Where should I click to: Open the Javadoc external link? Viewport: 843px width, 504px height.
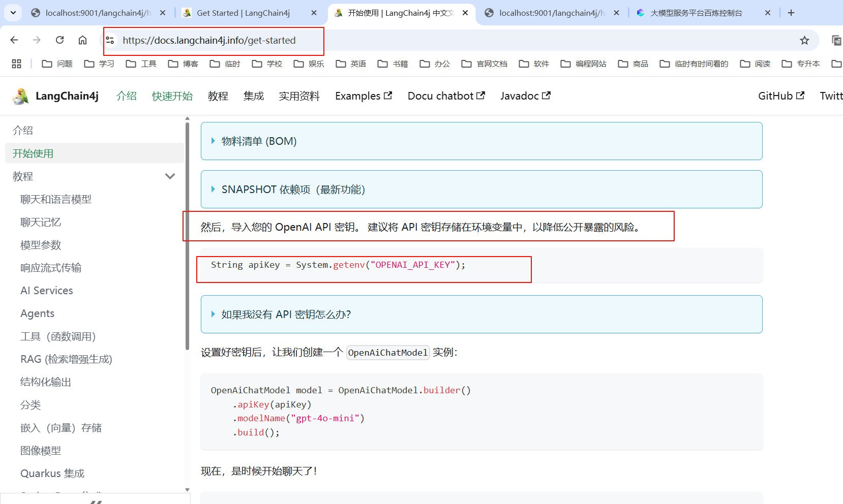click(x=525, y=96)
